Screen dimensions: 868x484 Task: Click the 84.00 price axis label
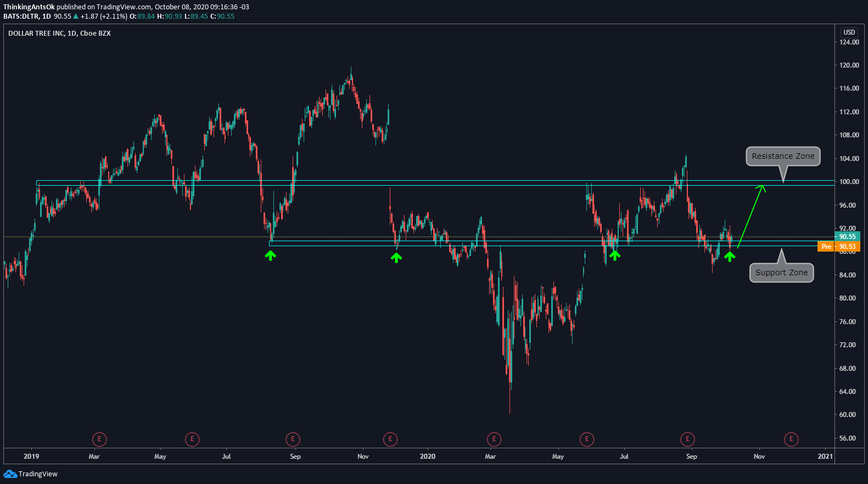click(848, 275)
